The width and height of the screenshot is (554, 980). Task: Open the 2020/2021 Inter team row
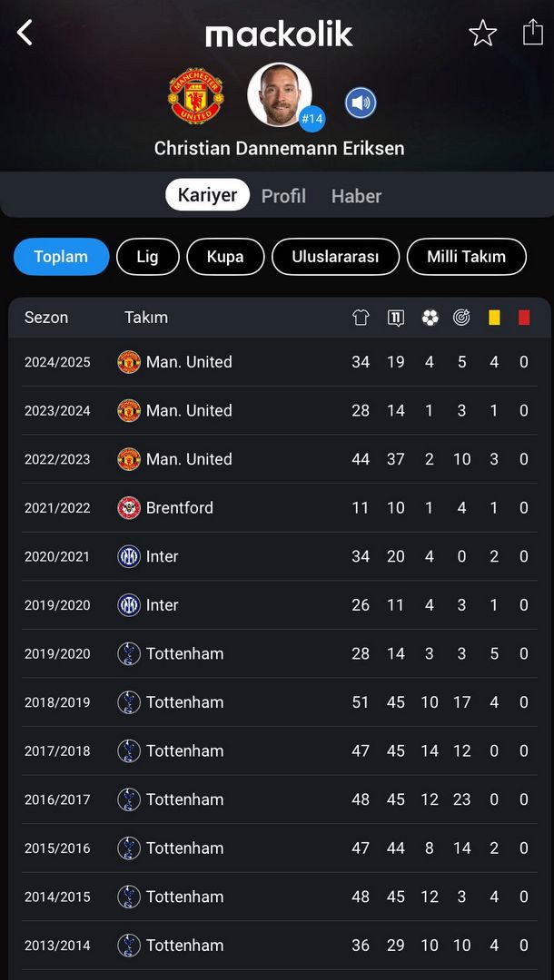pos(162,556)
